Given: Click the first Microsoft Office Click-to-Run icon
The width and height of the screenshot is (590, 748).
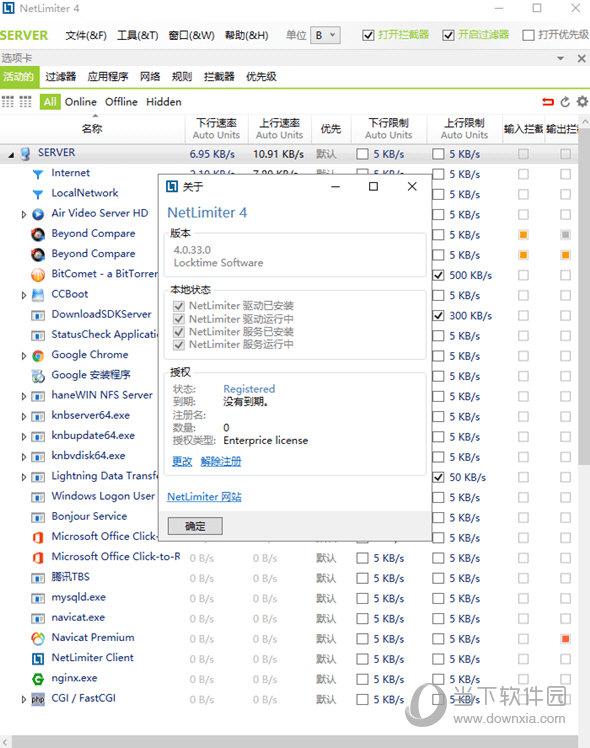Looking at the screenshot, I should (x=38, y=537).
